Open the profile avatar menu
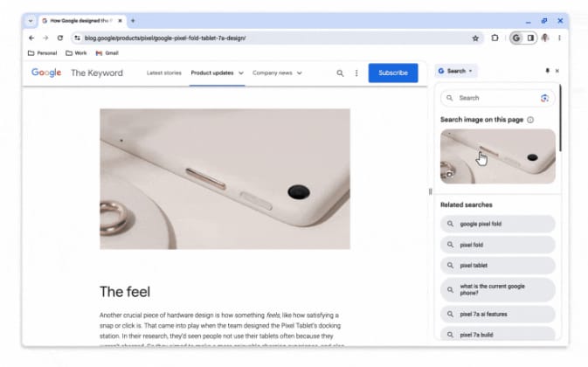The image size is (588, 367). tap(545, 38)
